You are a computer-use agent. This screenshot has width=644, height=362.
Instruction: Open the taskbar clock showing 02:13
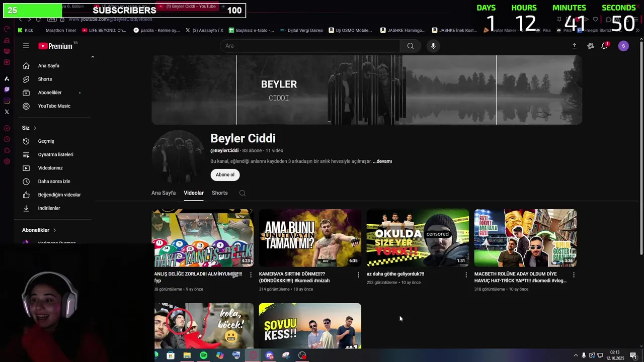[x=614, y=355]
